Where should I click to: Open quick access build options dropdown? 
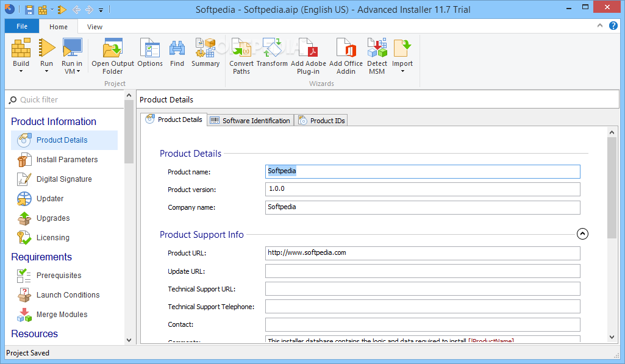tap(52, 10)
